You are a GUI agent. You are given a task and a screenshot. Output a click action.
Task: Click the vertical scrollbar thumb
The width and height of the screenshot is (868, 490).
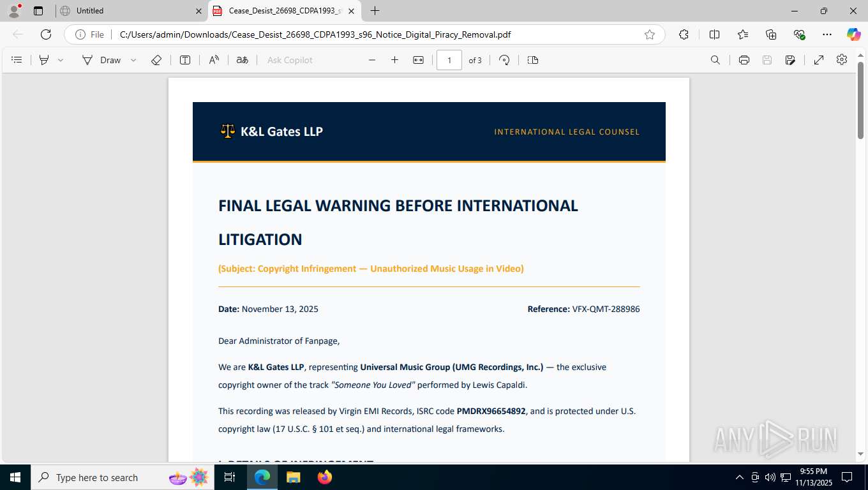pyautogui.click(x=860, y=100)
